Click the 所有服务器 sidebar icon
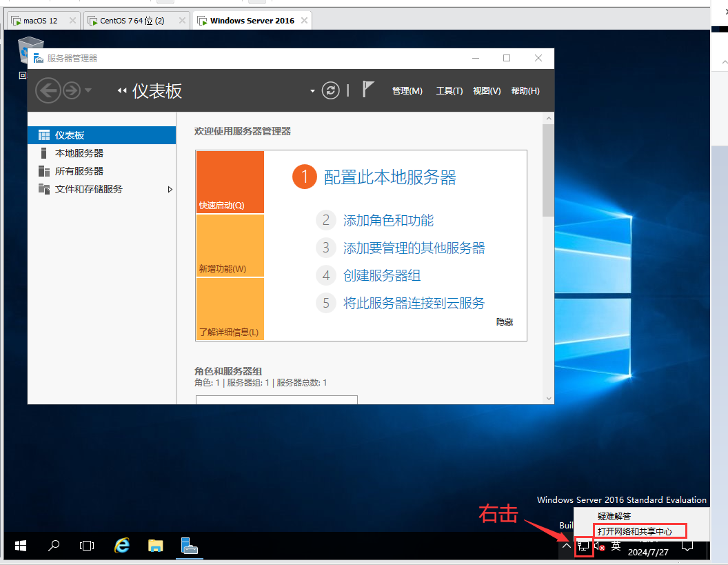 click(44, 171)
